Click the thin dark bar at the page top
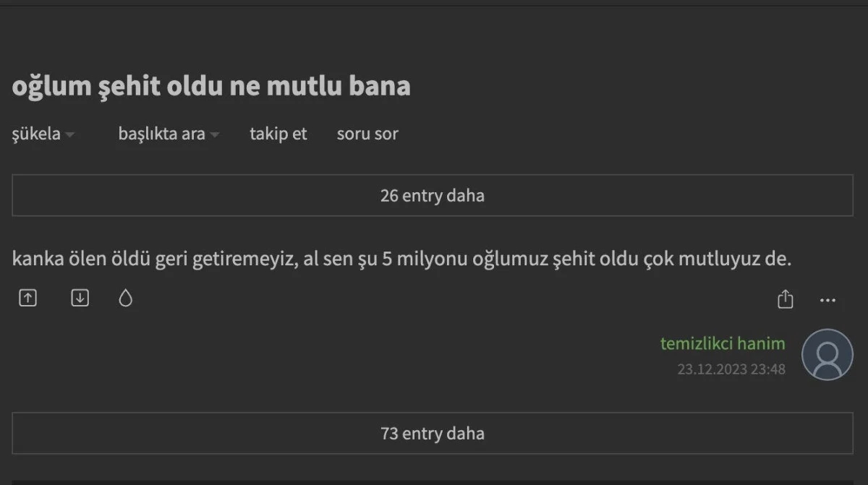Viewport: 868px width, 485px height. 434,3
